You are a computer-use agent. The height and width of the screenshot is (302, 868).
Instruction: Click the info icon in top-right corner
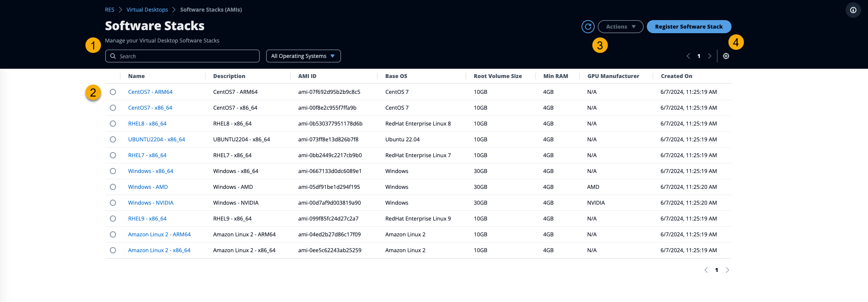(x=853, y=10)
